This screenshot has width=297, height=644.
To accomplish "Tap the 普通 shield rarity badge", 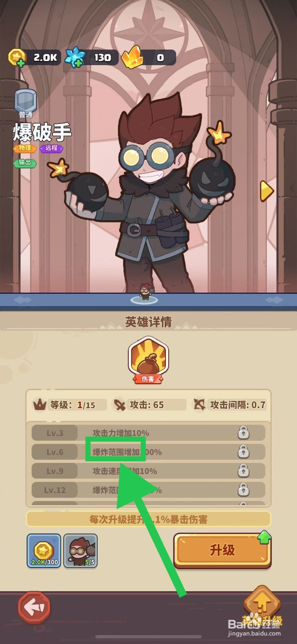I will (26, 103).
